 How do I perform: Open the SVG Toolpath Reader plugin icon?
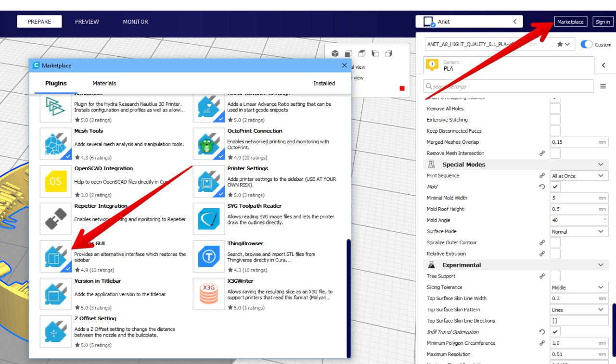[x=209, y=219]
